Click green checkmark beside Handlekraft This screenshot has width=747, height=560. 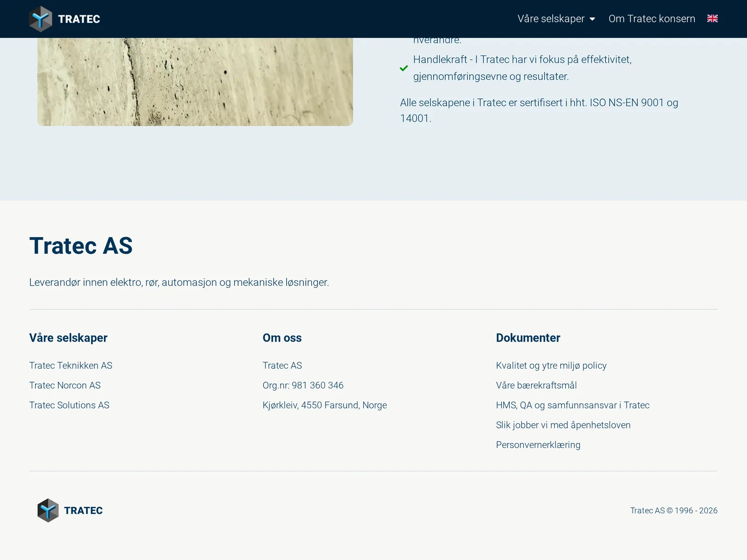(x=404, y=68)
